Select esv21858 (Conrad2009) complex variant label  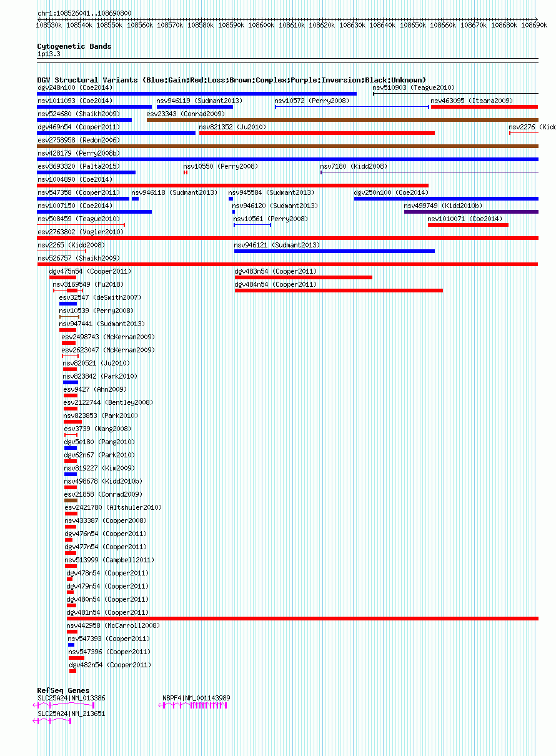[103, 494]
